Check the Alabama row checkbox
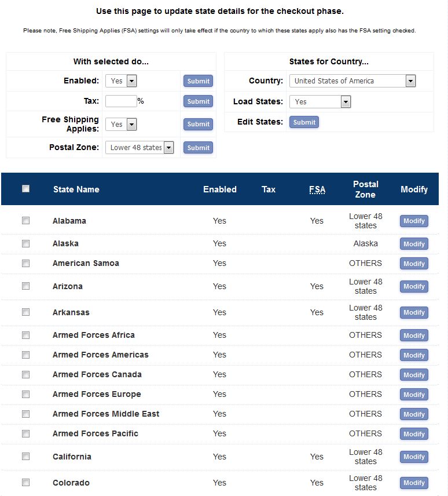 (25, 220)
